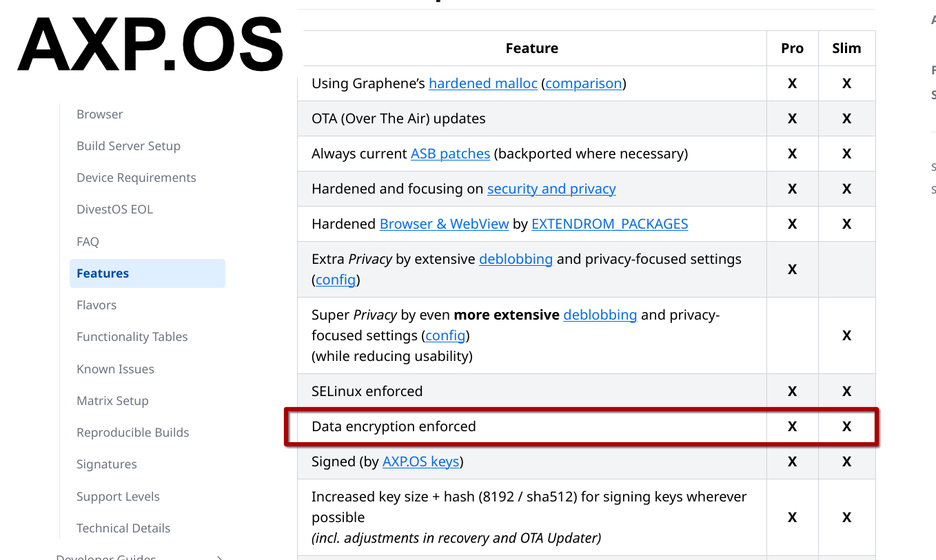Open the comparison link
936x560 pixels.
[584, 83]
